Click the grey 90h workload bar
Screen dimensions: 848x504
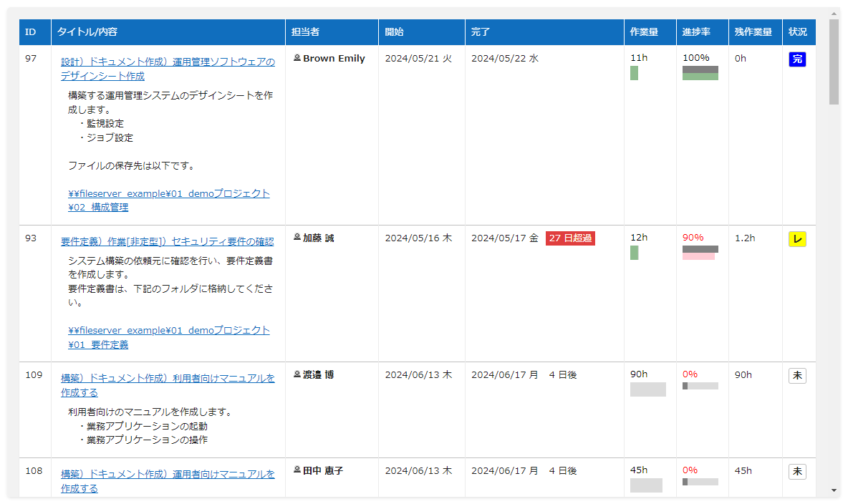coord(648,389)
